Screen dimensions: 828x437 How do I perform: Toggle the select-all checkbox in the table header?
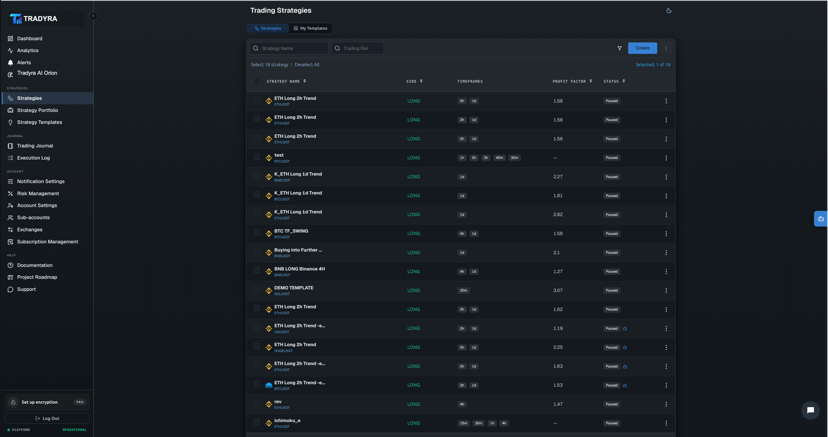click(x=257, y=81)
